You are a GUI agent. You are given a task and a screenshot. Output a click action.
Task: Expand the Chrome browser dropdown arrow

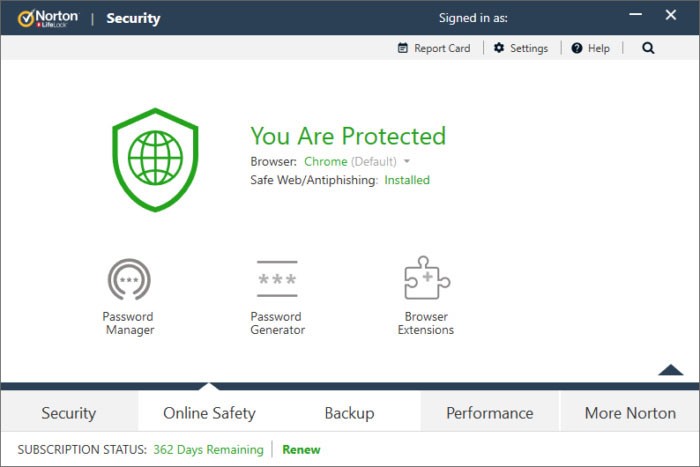407,162
